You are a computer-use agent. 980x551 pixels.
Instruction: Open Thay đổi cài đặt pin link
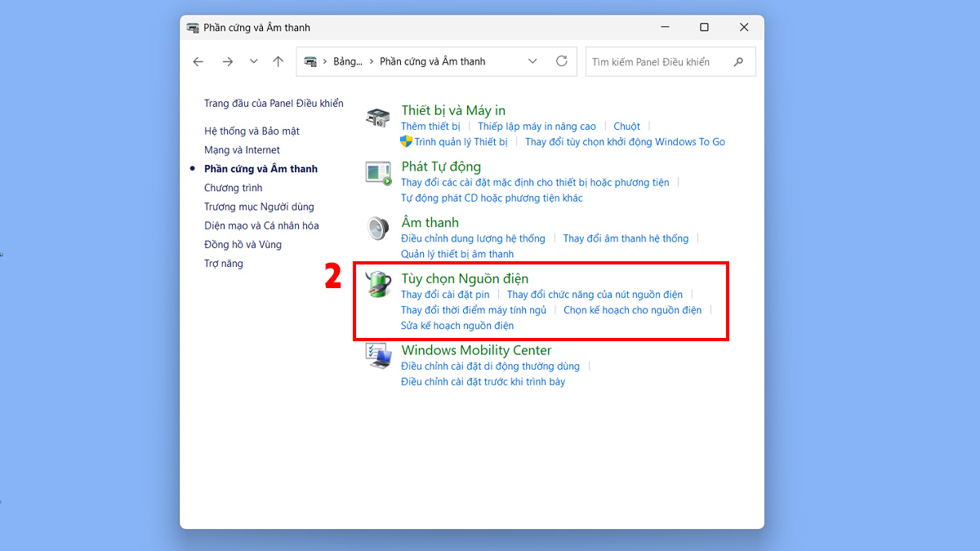pos(445,295)
